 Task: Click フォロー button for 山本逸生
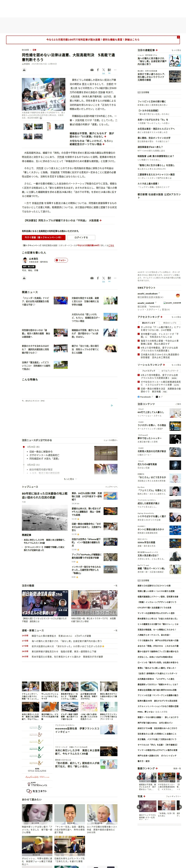coord(61,260)
